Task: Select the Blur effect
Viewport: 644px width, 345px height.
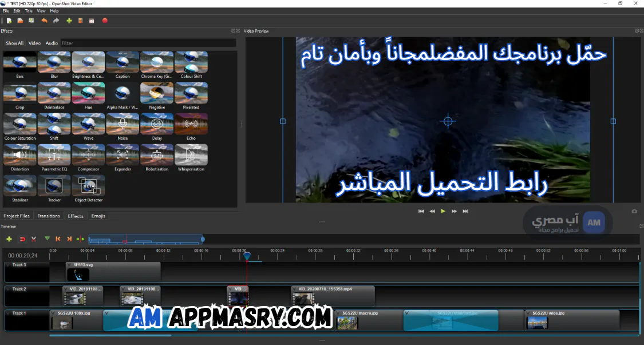Action: coord(54,65)
